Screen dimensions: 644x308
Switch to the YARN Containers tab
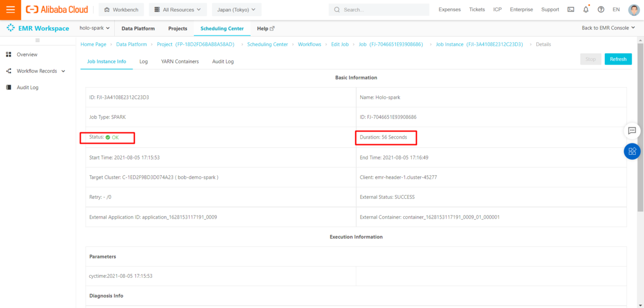coord(180,61)
